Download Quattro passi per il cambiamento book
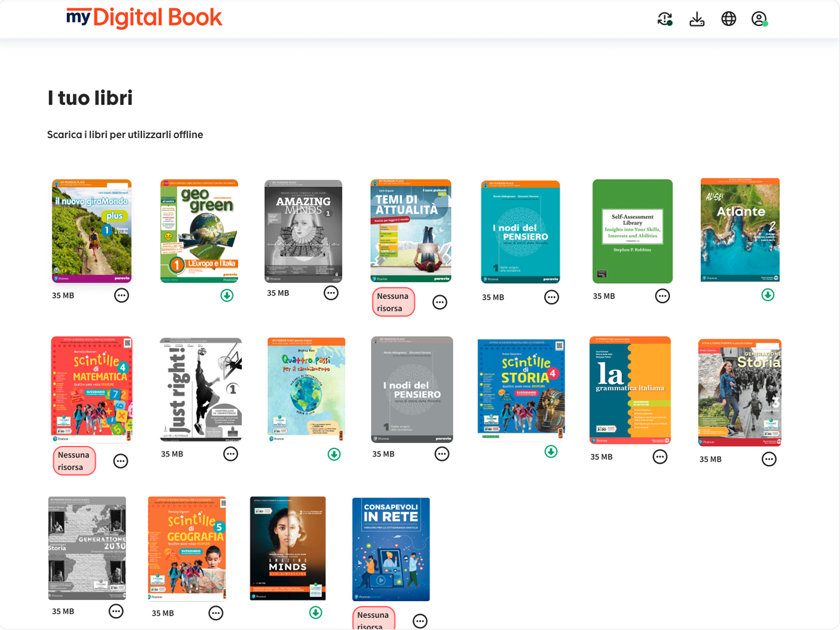Image resolution: width=840 pixels, height=630 pixels. coord(334,454)
